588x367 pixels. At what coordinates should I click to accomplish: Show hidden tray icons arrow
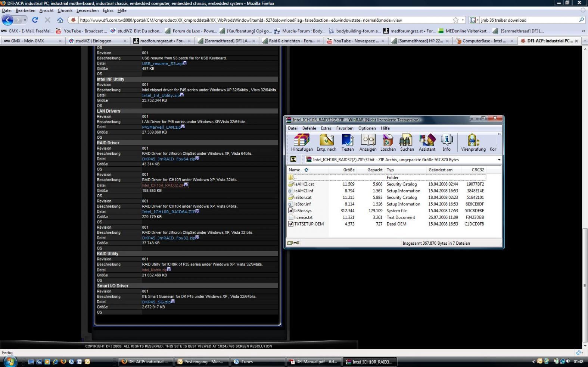pos(533,361)
